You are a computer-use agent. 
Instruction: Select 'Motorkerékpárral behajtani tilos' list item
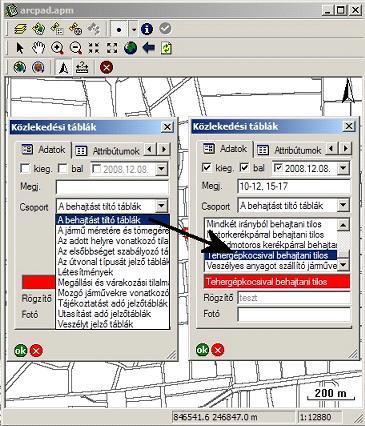271,234
